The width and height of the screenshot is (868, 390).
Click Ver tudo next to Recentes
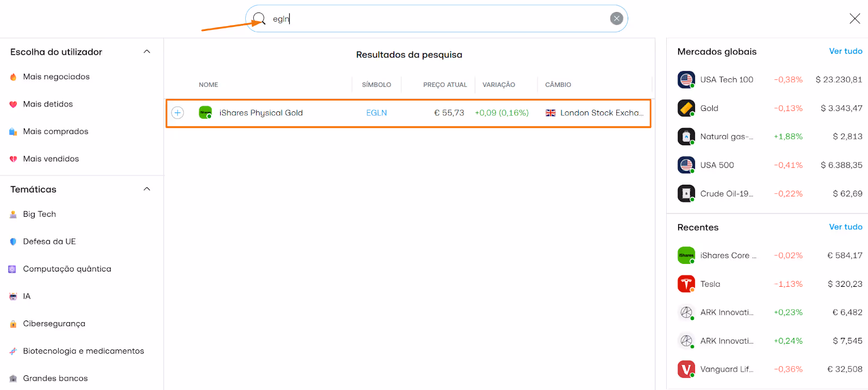[846, 227]
